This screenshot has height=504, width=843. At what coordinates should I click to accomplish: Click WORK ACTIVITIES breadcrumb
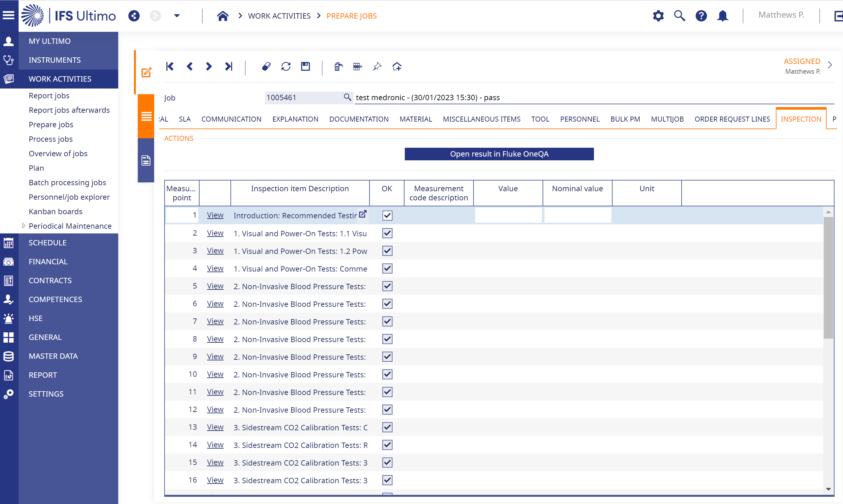(279, 16)
